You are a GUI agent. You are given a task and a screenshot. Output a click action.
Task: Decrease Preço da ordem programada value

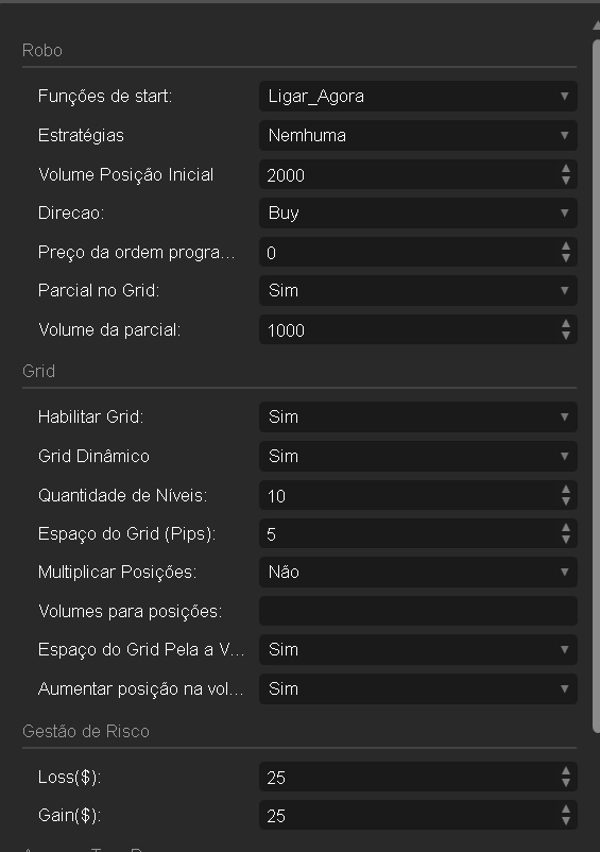(x=566, y=258)
